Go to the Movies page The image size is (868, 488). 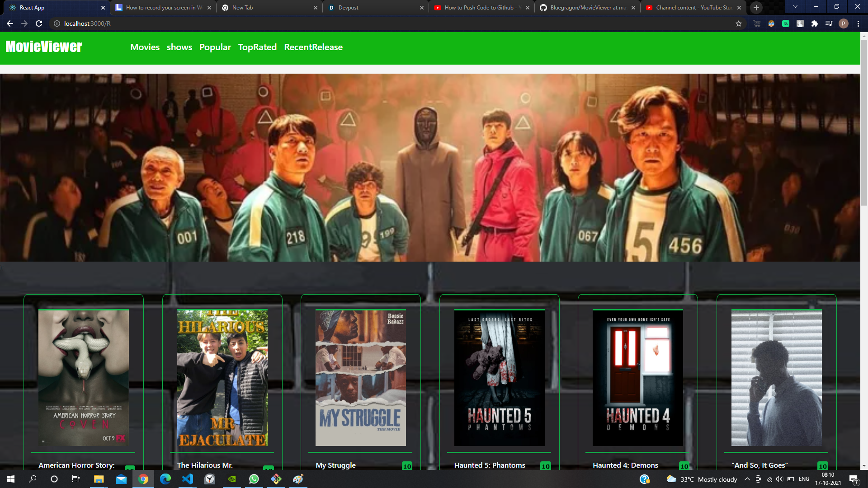tap(145, 47)
